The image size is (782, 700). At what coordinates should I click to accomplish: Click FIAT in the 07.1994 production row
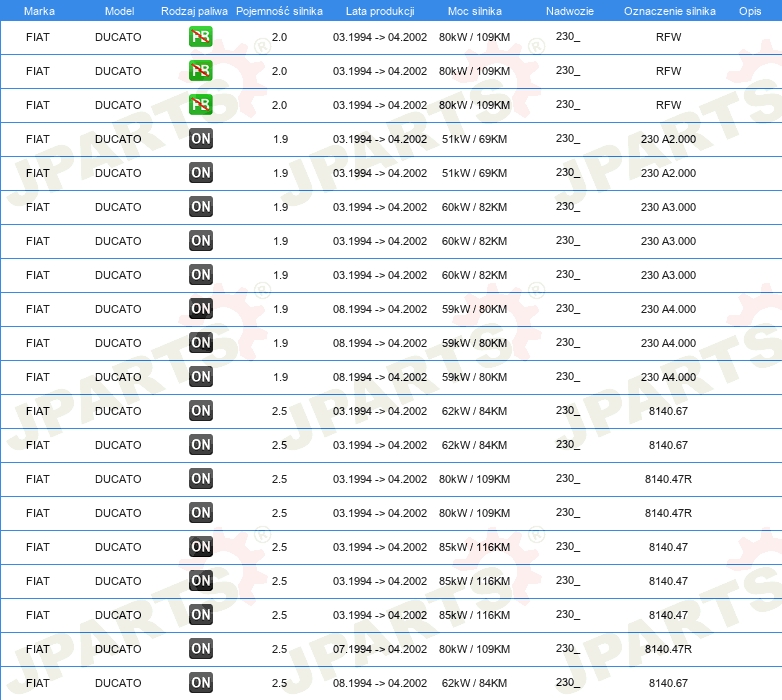coord(38,649)
